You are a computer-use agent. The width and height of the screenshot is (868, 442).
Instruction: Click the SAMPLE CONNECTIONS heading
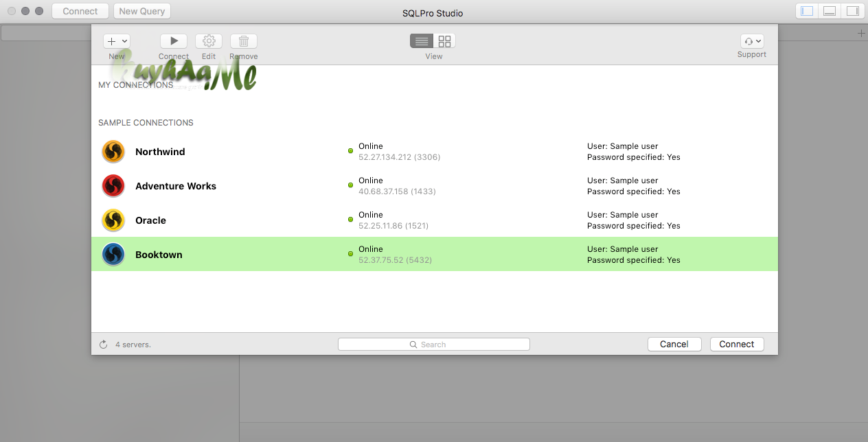coord(146,123)
